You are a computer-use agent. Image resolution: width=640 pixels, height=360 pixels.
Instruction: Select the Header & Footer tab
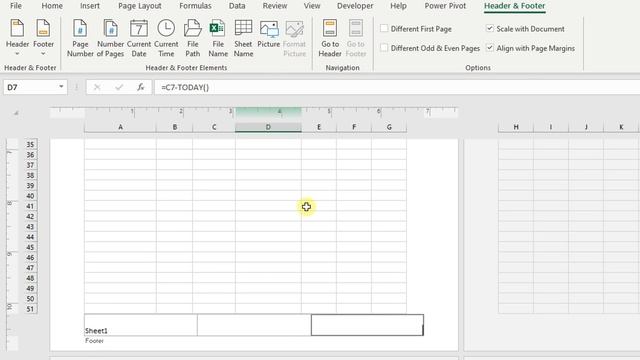point(514,6)
